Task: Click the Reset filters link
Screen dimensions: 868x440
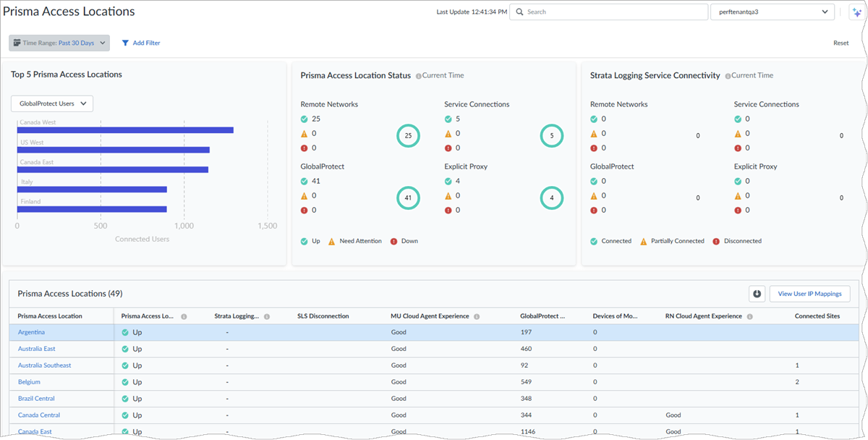Action: tap(841, 43)
